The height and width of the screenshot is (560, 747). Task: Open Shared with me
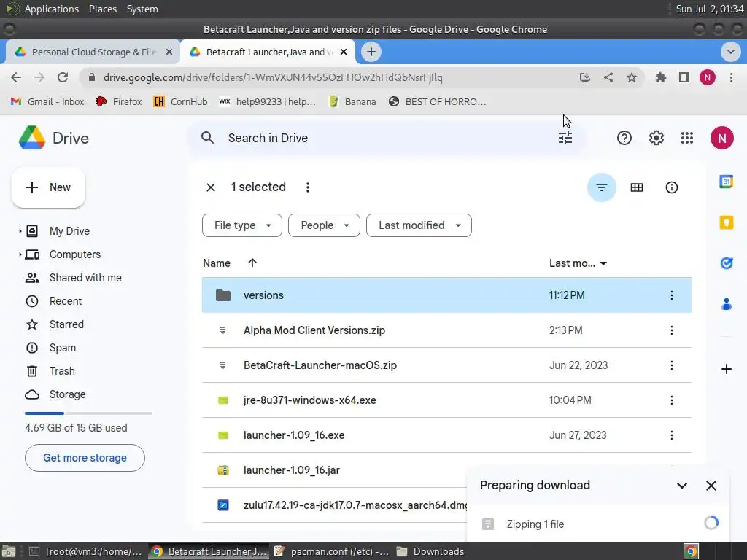[85, 278]
